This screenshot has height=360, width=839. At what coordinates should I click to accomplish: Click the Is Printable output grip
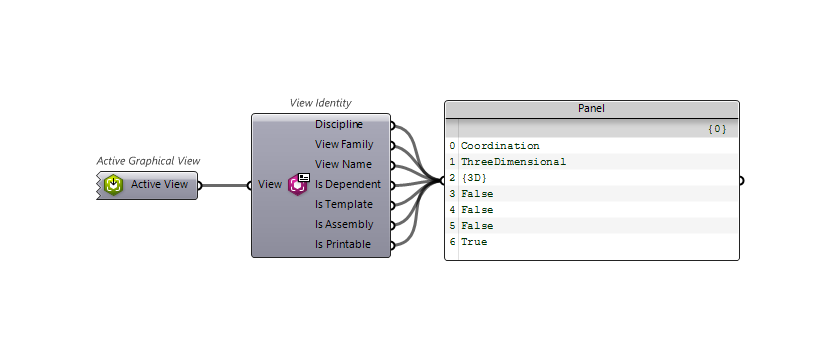click(393, 246)
